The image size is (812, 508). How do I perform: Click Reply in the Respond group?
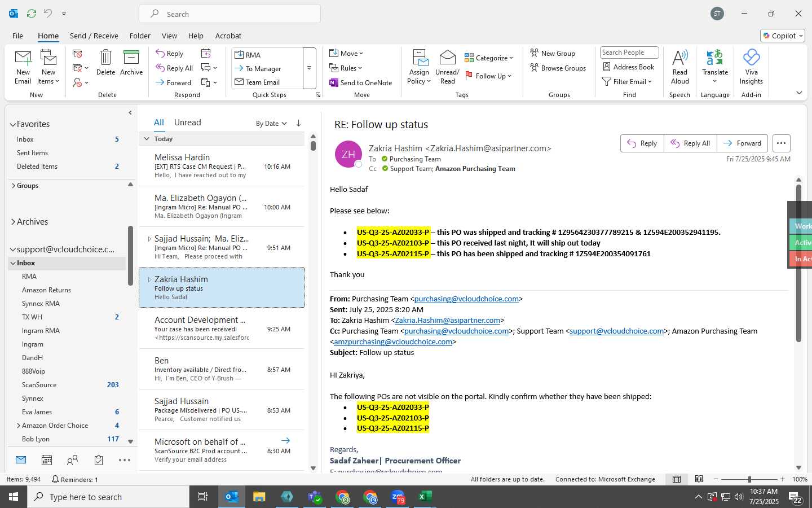click(170, 54)
